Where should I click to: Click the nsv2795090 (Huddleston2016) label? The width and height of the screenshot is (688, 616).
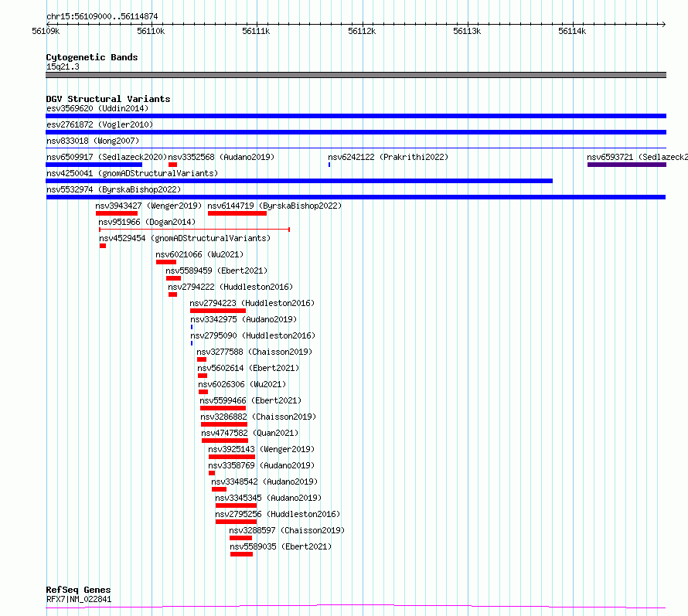253,335
